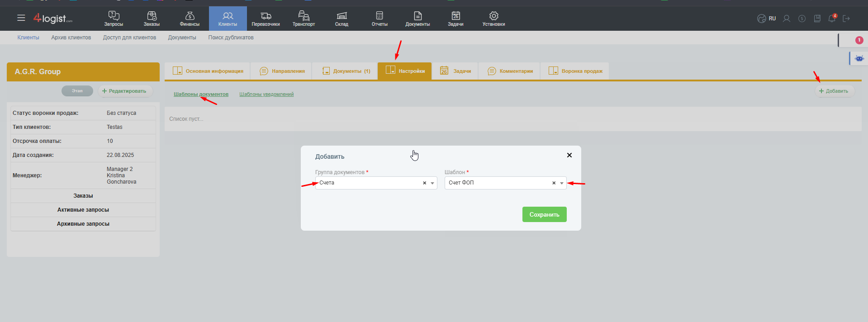Image resolution: width=868 pixels, height=322 pixels.
Task: Open the Шаблоны уведомлений link
Action: tap(266, 94)
